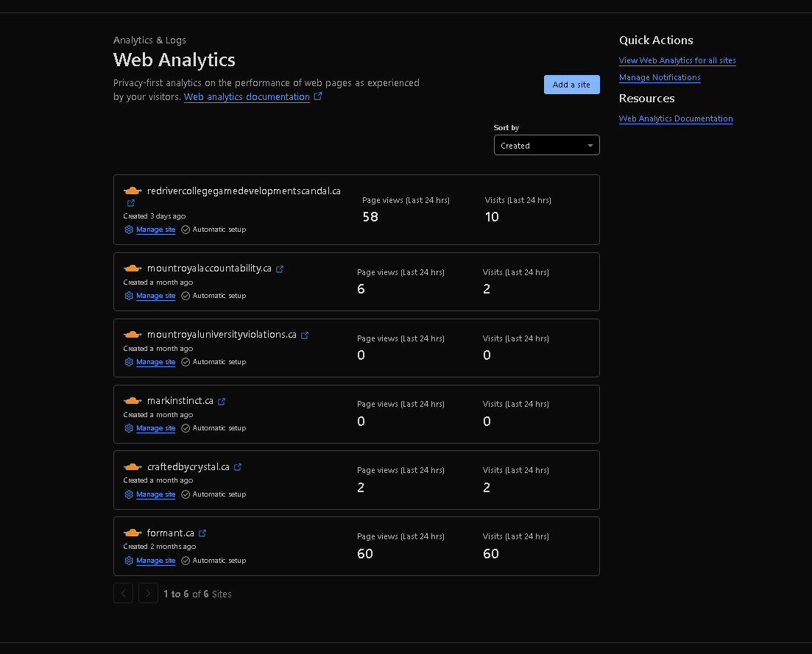Click 60 visits value for formant.ca
812x654 pixels.
pyautogui.click(x=491, y=554)
